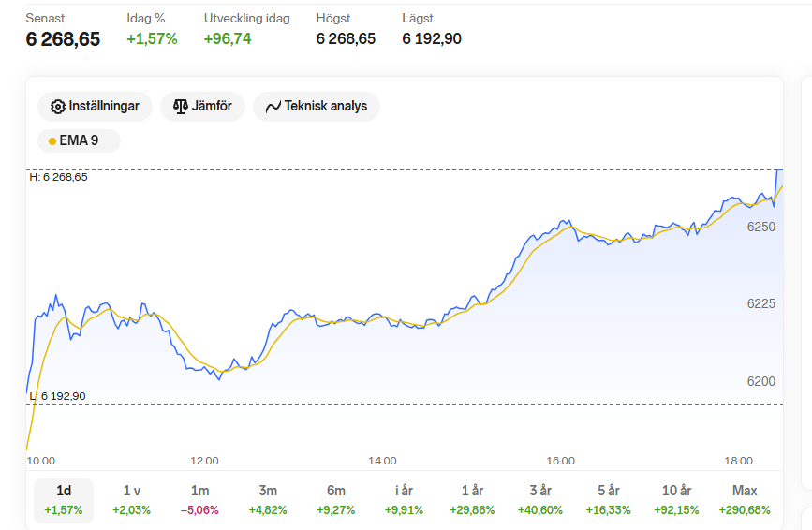Click the 6200 y-axis label
Image resolution: width=812 pixels, height=530 pixels.
(x=760, y=381)
